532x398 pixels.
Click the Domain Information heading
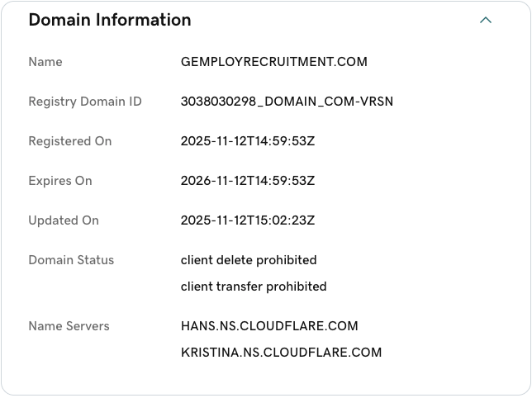109,21
